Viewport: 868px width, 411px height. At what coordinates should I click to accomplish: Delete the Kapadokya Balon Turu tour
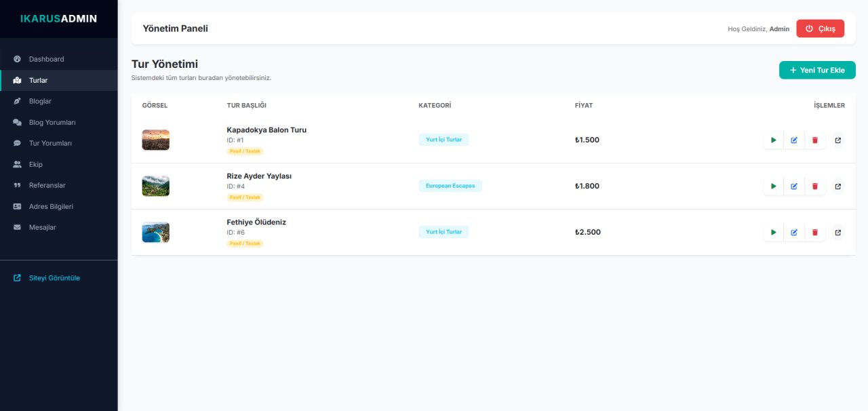point(815,140)
